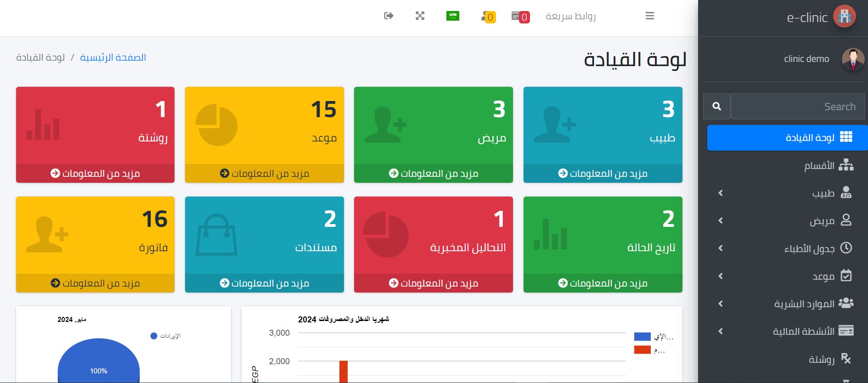Click the red expenses legend swatch in bar chart
This screenshot has height=383, width=868.
coord(642,350)
